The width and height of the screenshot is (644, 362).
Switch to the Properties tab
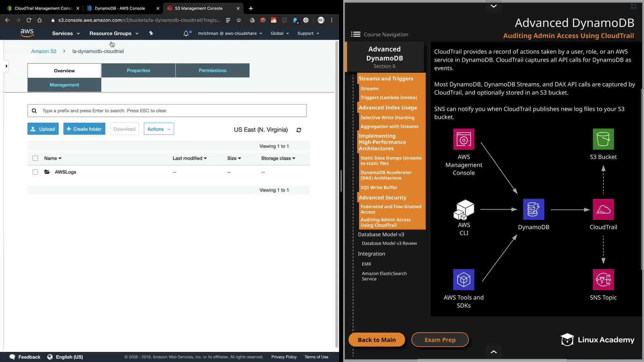(138, 70)
